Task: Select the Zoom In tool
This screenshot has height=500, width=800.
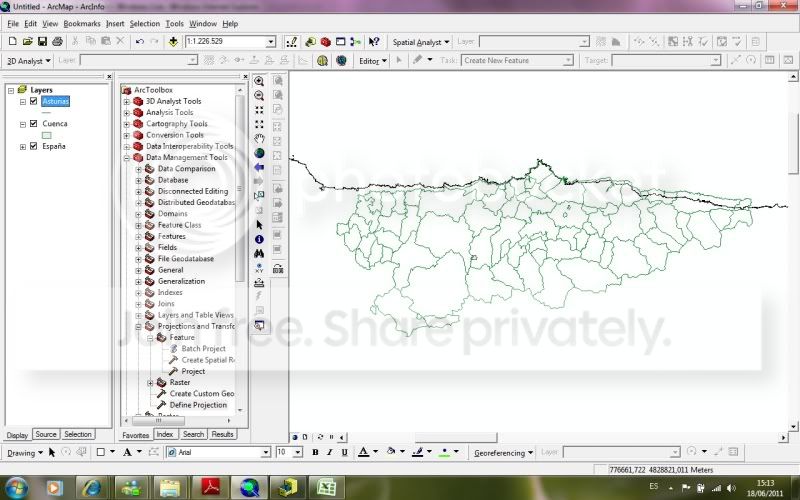Action: [x=259, y=81]
